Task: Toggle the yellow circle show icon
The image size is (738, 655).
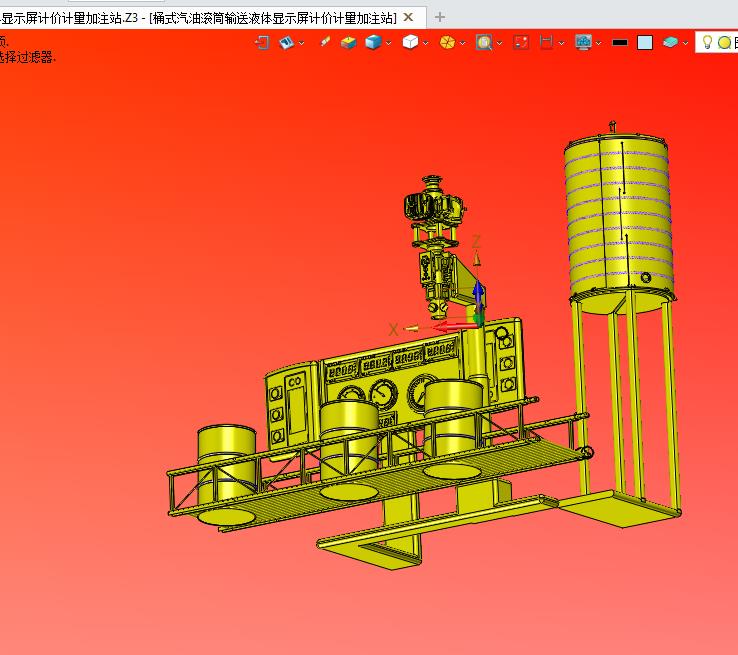Action: click(x=724, y=43)
